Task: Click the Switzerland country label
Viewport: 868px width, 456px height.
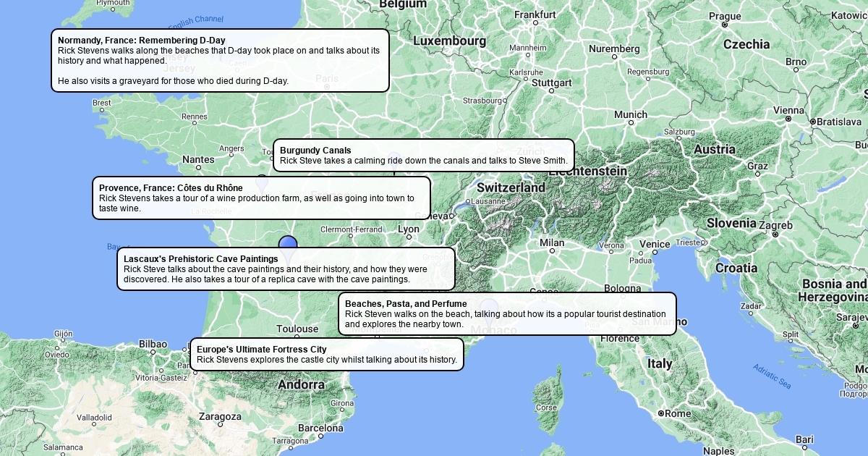Action: click(511, 187)
